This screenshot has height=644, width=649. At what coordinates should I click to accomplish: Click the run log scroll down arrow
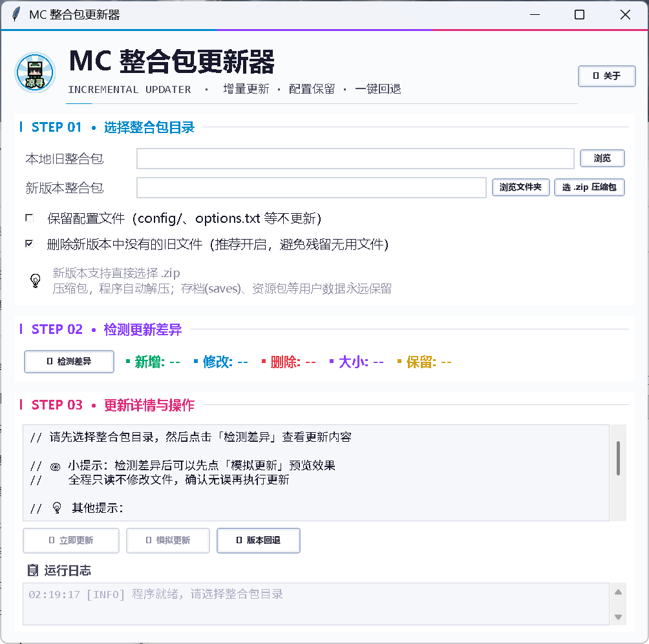click(x=619, y=617)
